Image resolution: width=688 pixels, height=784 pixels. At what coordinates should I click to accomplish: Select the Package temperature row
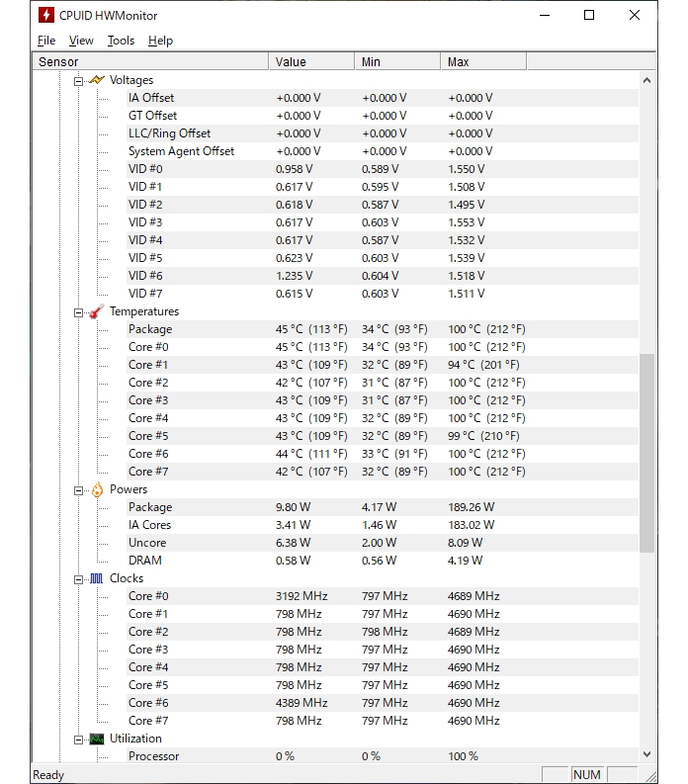383,329
